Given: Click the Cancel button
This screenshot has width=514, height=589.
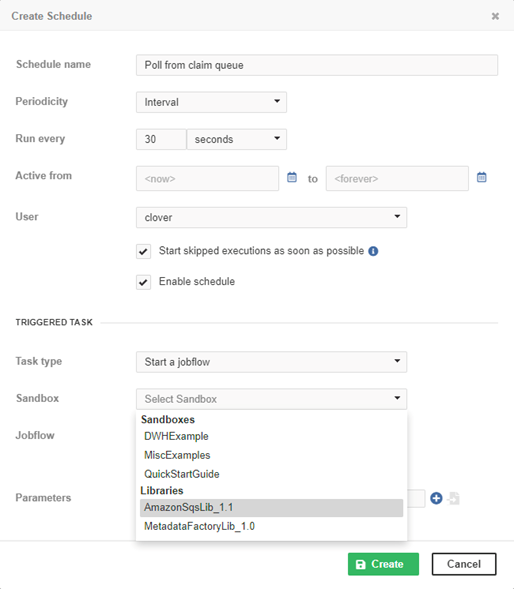Looking at the screenshot, I should 464,564.
